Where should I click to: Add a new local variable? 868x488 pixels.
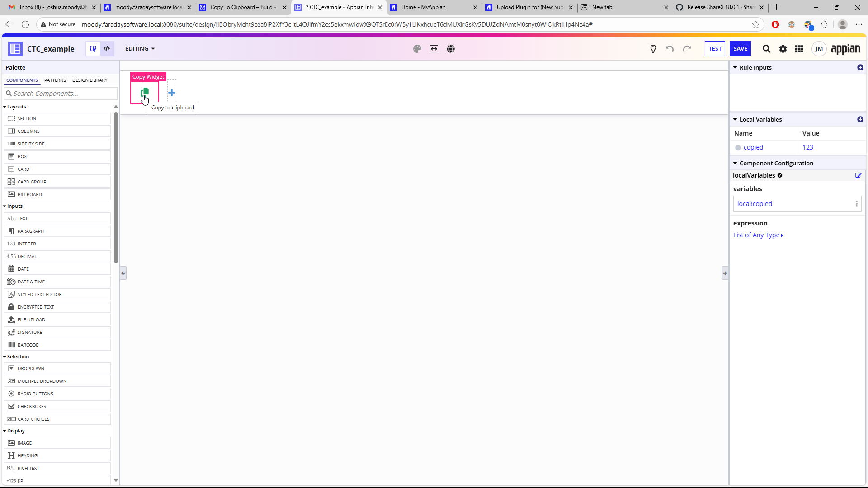[860, 119]
